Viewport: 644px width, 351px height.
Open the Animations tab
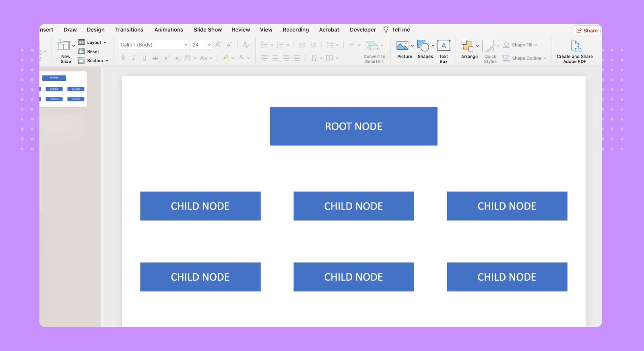point(169,30)
